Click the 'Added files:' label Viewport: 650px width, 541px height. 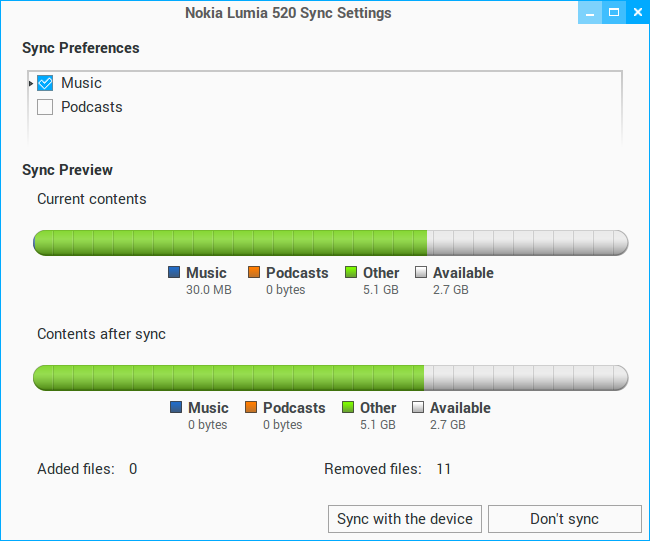(76, 469)
